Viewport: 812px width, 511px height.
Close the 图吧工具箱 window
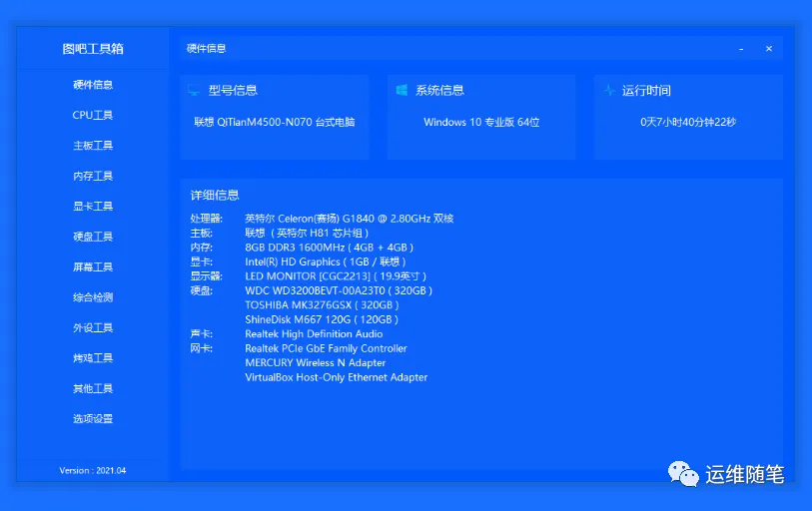[769, 49]
